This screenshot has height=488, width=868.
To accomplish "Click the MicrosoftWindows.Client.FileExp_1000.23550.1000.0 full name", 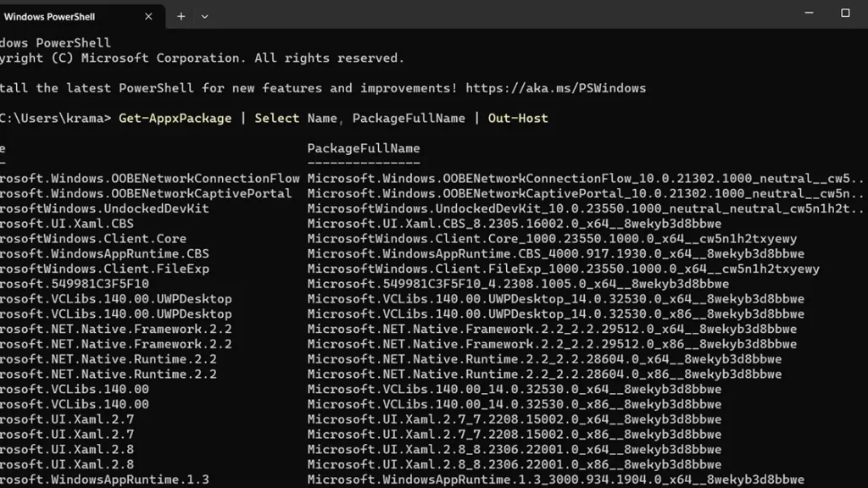I will 564,269.
